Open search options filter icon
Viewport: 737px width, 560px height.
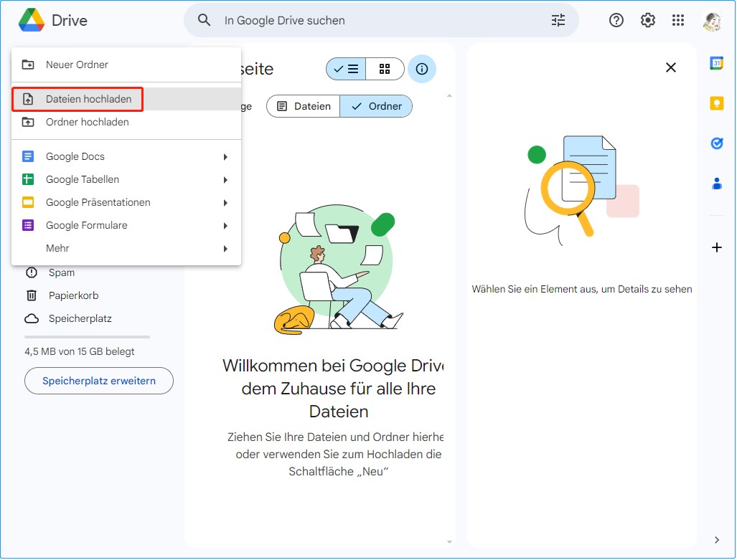[558, 20]
